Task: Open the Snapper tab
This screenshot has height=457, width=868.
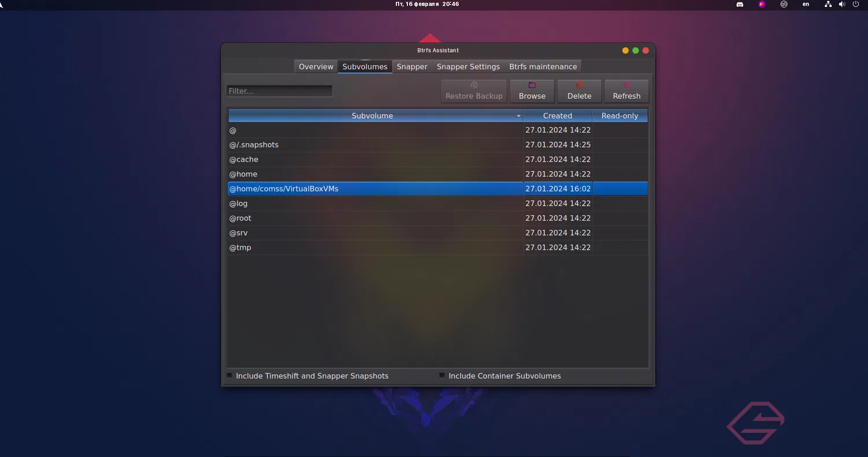Action: tap(412, 67)
